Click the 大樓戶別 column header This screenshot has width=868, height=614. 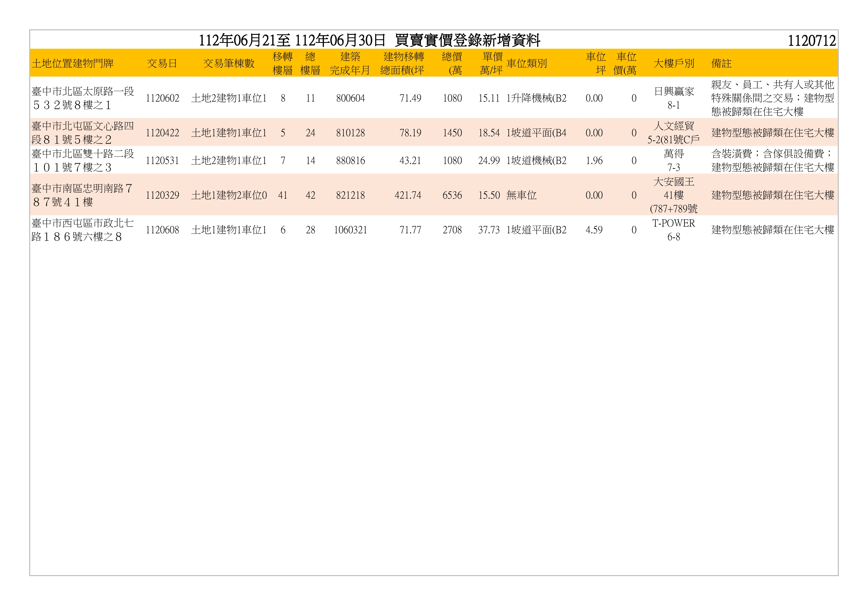[x=674, y=63]
